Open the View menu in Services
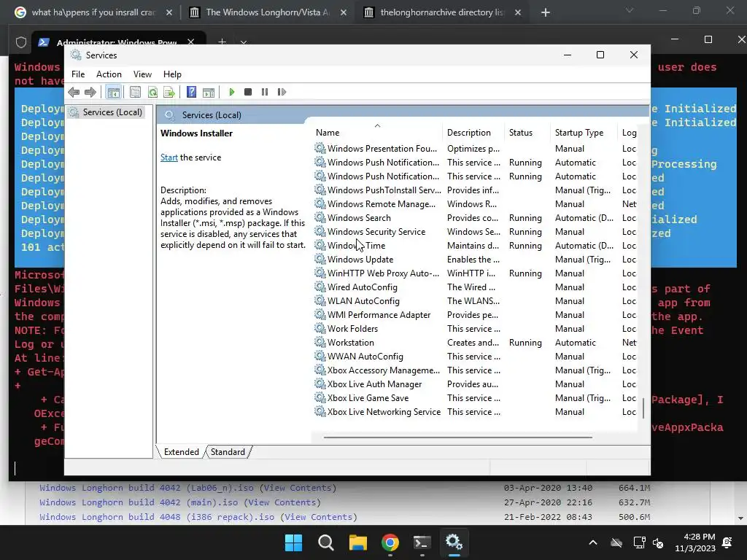 click(142, 74)
